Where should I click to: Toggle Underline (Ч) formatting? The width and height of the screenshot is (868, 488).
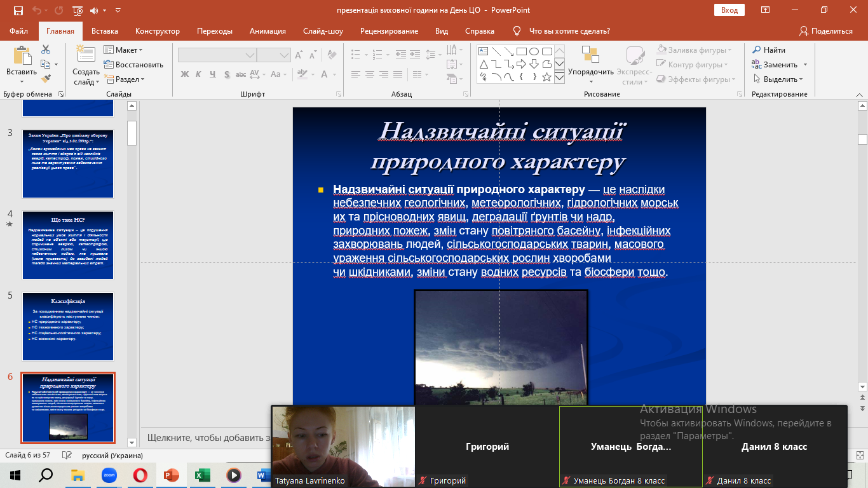coord(212,74)
